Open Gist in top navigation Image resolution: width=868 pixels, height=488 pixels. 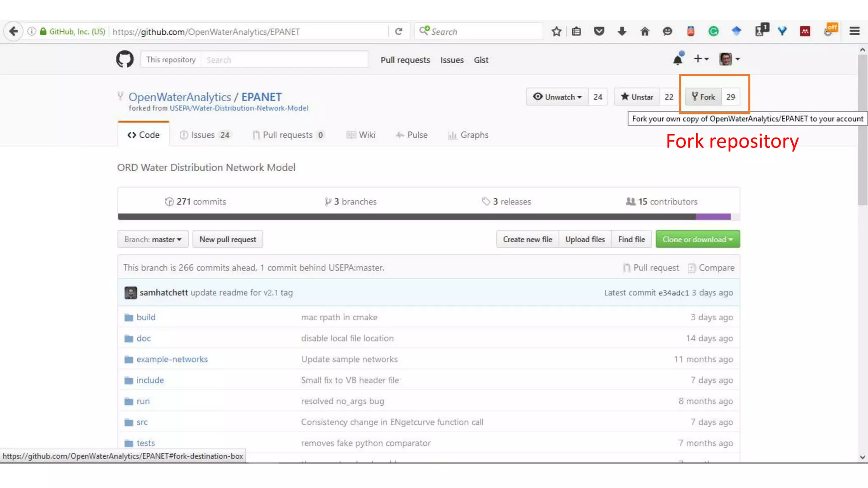click(x=481, y=60)
